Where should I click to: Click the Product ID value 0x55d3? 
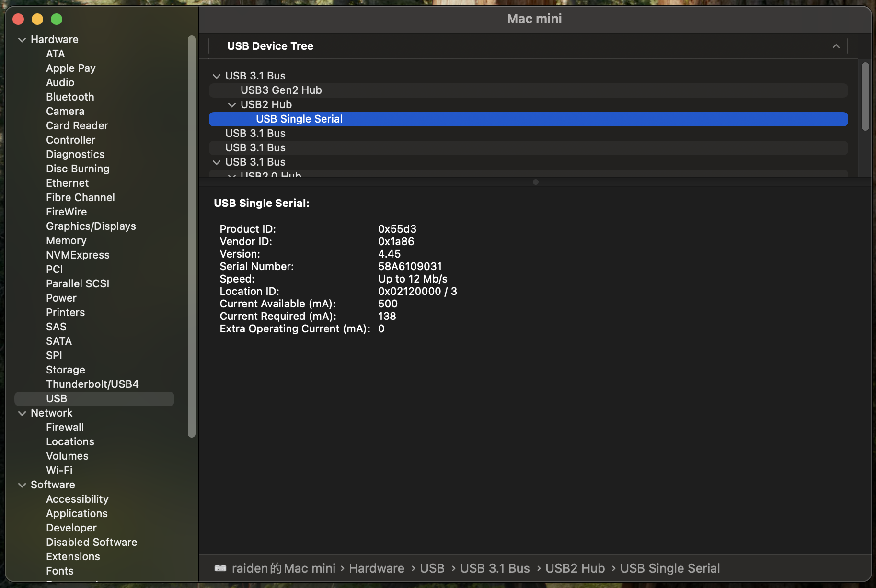[397, 229]
